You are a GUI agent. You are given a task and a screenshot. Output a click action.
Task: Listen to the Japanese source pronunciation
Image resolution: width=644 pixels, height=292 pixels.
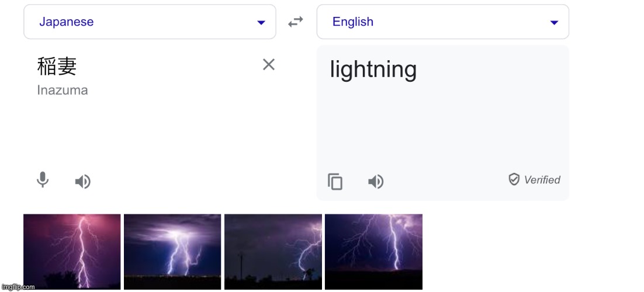tap(82, 181)
